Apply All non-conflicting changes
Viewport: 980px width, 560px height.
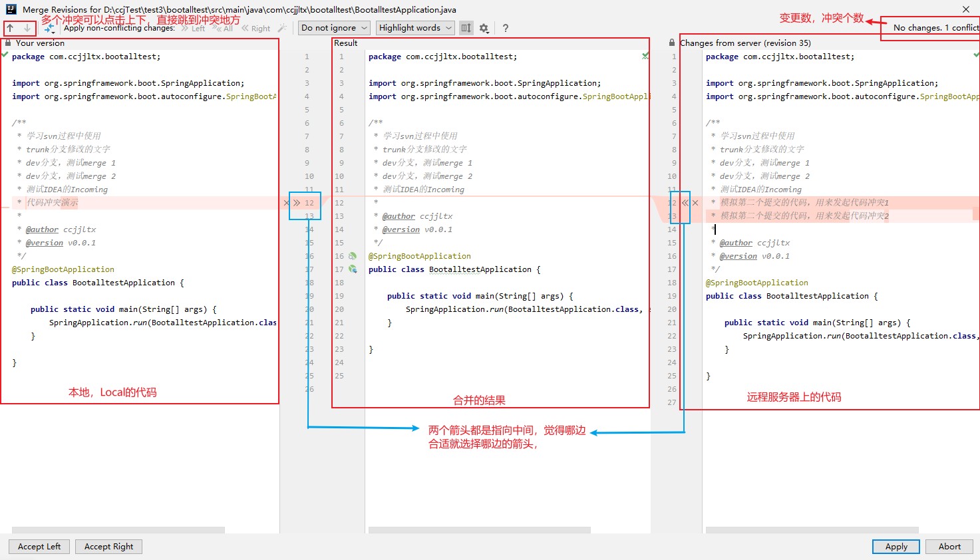pyautogui.click(x=223, y=28)
